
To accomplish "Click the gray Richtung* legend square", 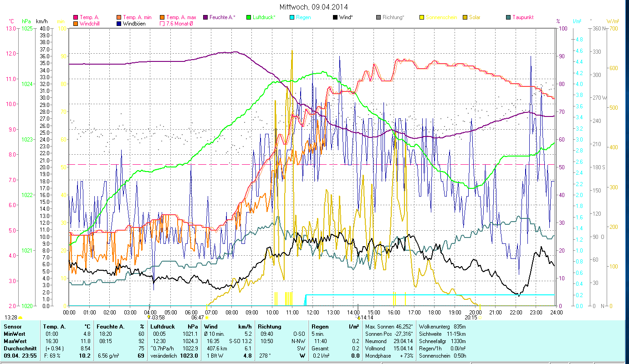I will [378, 17].
